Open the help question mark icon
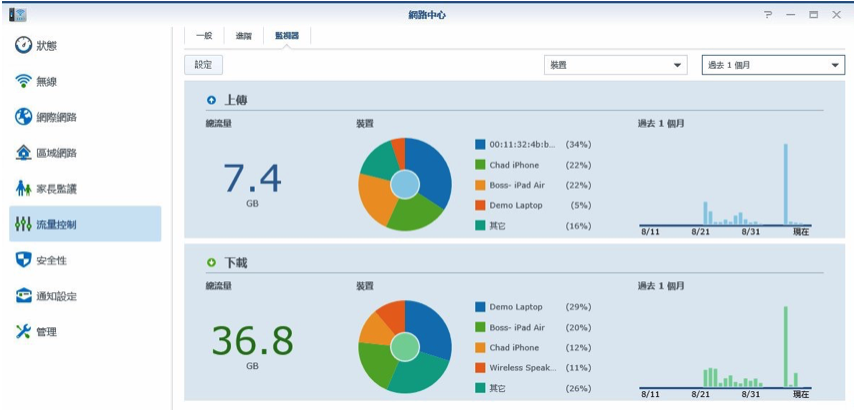 click(768, 15)
